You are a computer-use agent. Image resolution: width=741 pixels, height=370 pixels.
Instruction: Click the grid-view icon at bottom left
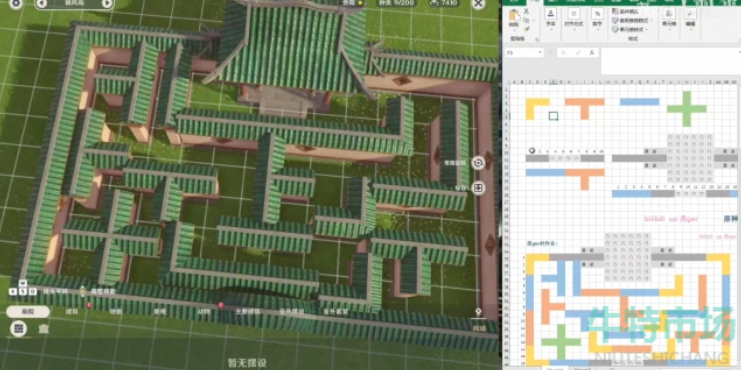tap(18, 328)
